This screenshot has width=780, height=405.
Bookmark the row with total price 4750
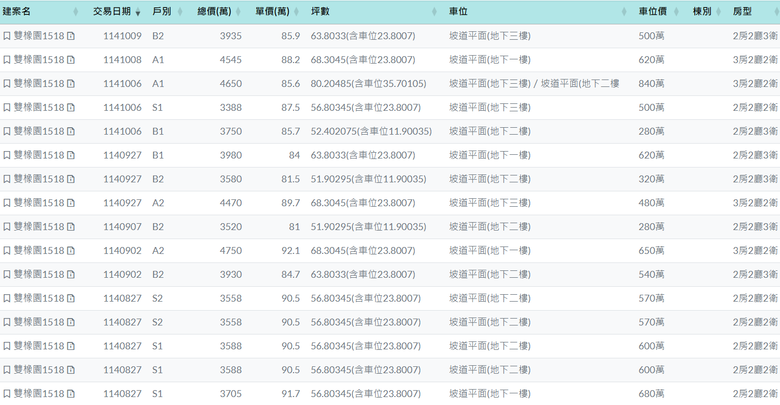point(6,251)
